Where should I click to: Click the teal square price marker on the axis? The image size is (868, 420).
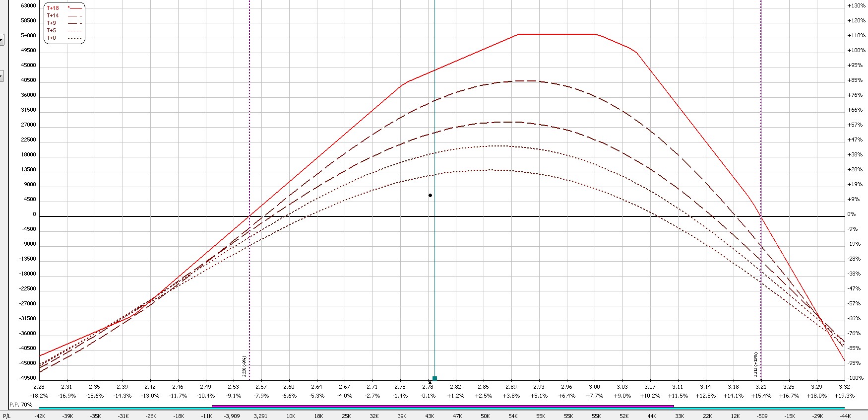coord(435,378)
